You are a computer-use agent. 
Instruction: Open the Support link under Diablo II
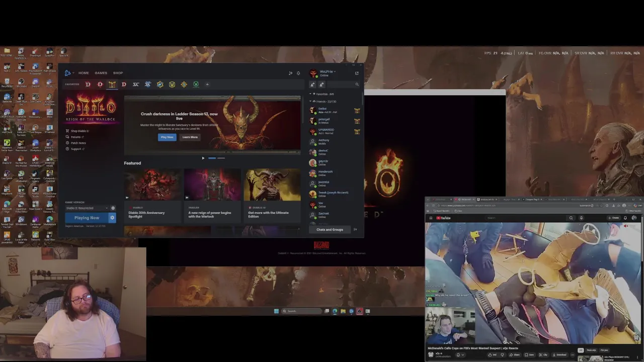pyautogui.click(x=74, y=149)
